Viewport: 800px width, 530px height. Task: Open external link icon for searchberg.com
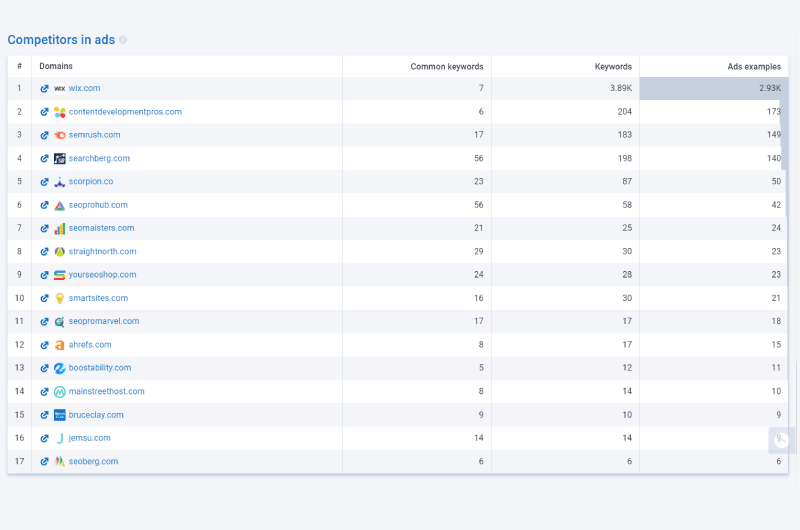click(x=44, y=159)
